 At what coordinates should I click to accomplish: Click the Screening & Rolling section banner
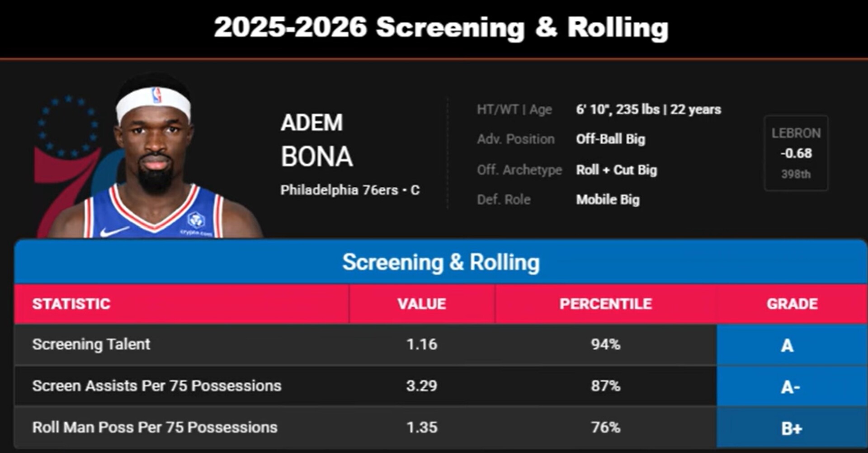coord(441,262)
